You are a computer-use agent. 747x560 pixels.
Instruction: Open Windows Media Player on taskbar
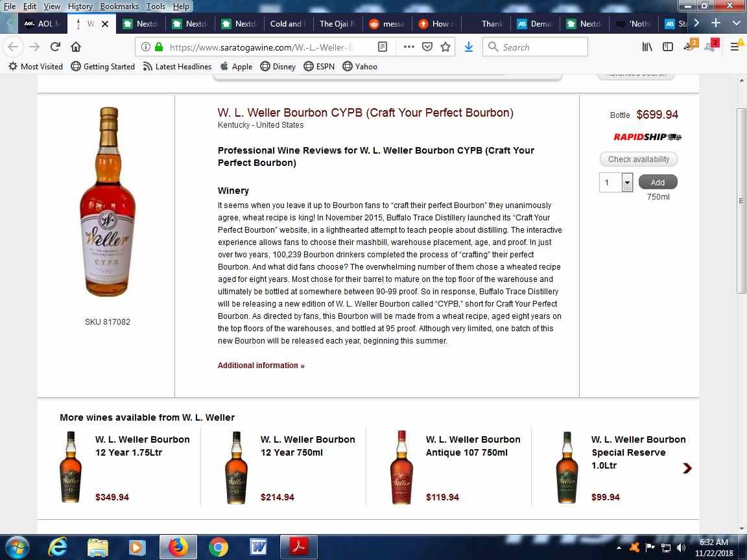137,548
